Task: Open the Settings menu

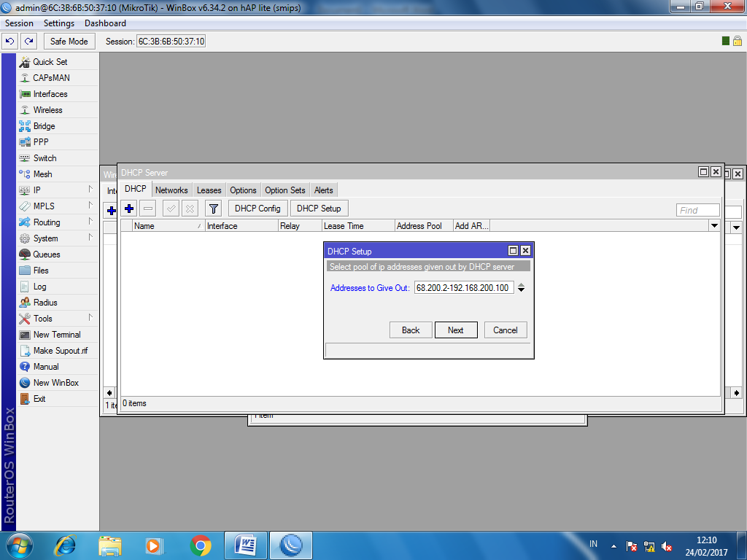Action: 59,23
